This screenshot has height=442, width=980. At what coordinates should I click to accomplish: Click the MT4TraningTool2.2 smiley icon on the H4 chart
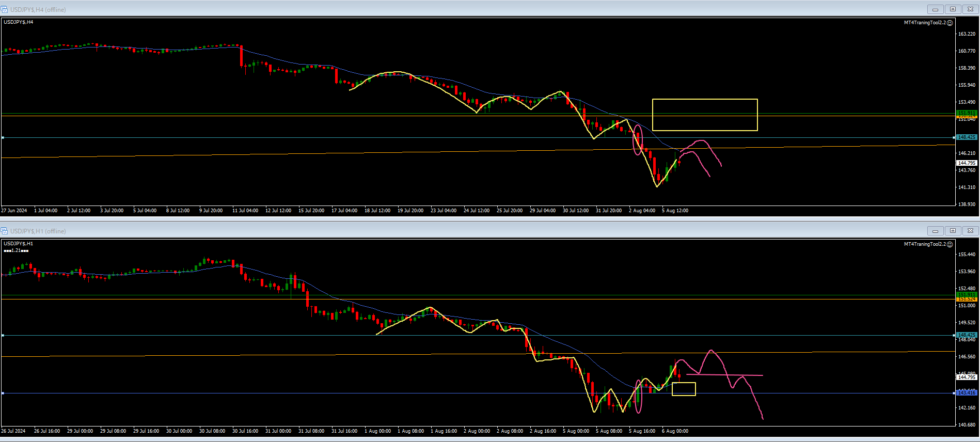pyautogui.click(x=950, y=23)
